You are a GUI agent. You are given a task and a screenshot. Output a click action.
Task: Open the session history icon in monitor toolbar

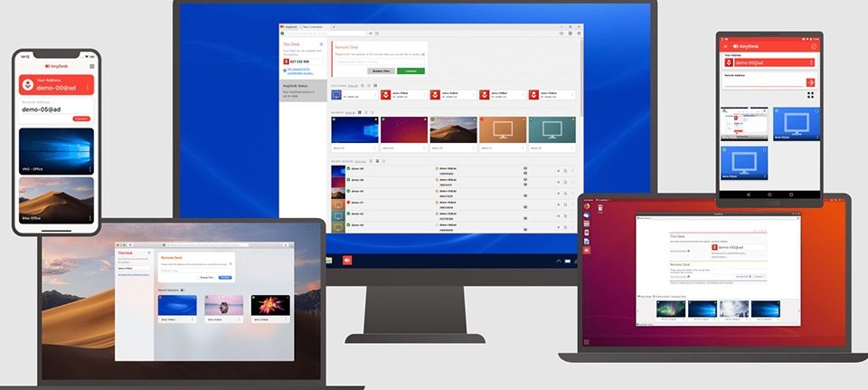pos(561,33)
